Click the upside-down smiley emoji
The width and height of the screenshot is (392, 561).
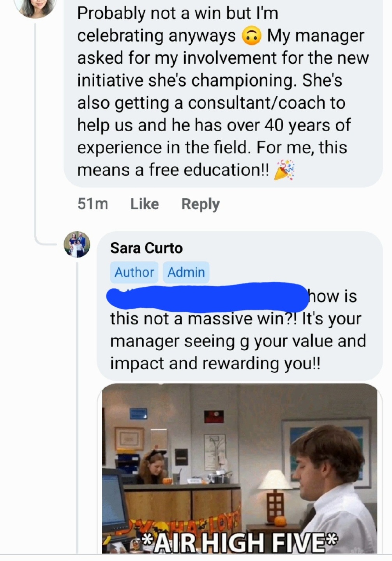click(251, 36)
